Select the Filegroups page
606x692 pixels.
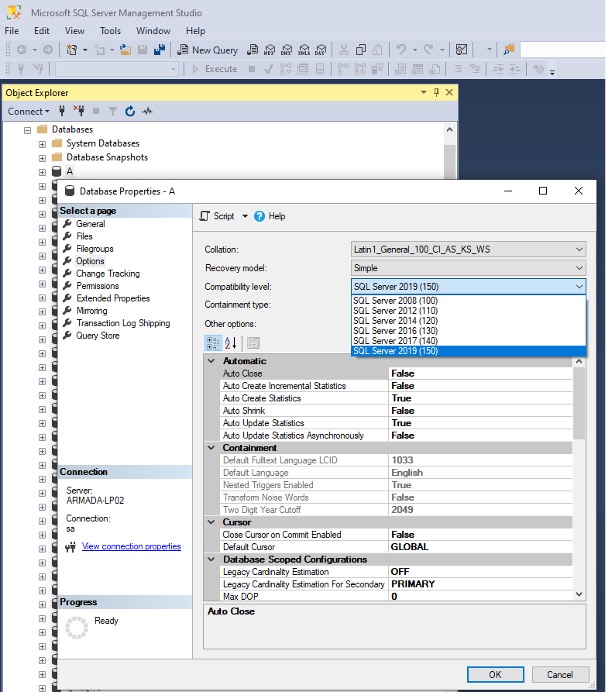[x=94, y=248]
